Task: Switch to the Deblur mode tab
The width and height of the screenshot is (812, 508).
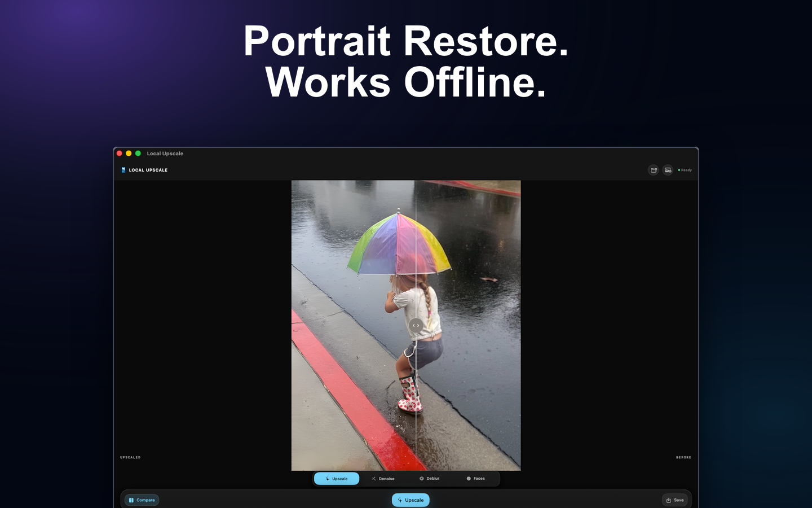Action: (429, 479)
